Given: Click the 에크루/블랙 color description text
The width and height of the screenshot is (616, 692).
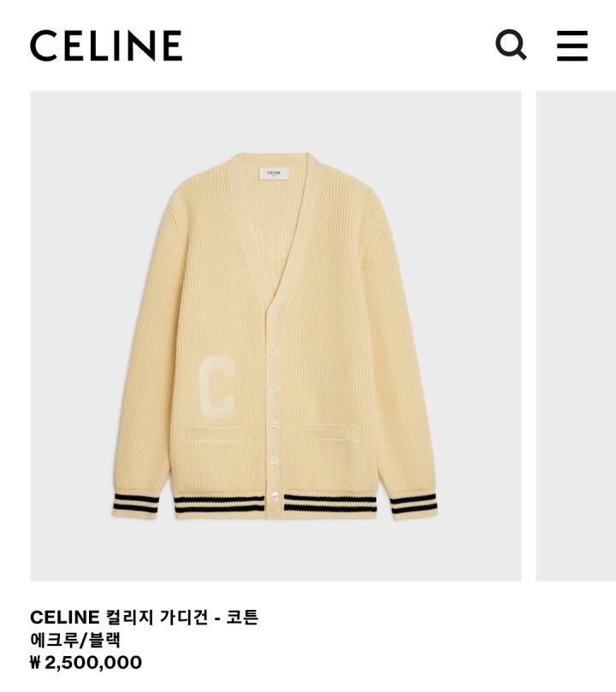Looking at the screenshot, I should coord(75,640).
